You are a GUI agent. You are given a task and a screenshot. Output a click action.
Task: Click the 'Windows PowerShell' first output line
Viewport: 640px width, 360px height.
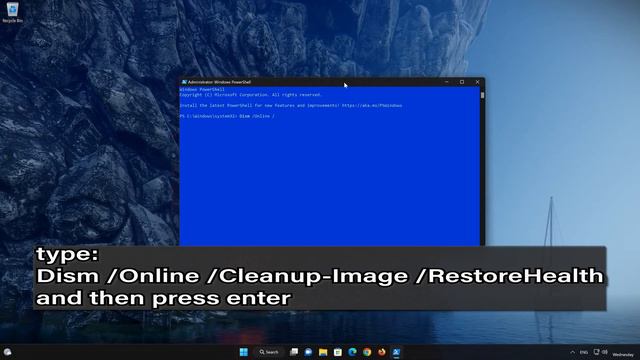click(x=202, y=89)
